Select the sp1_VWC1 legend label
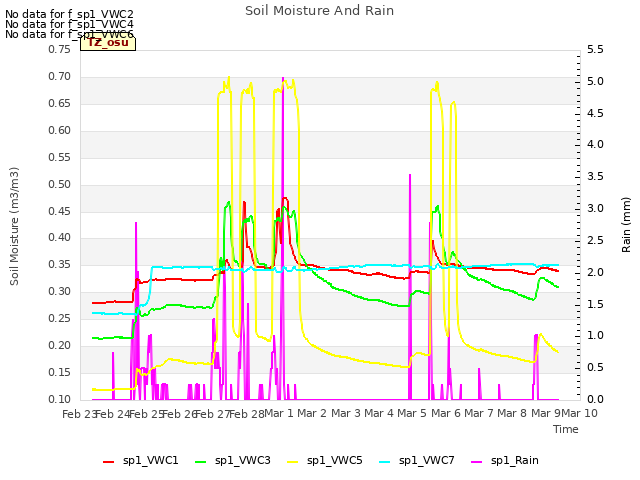This screenshot has width=640, height=480. pyautogui.click(x=151, y=460)
